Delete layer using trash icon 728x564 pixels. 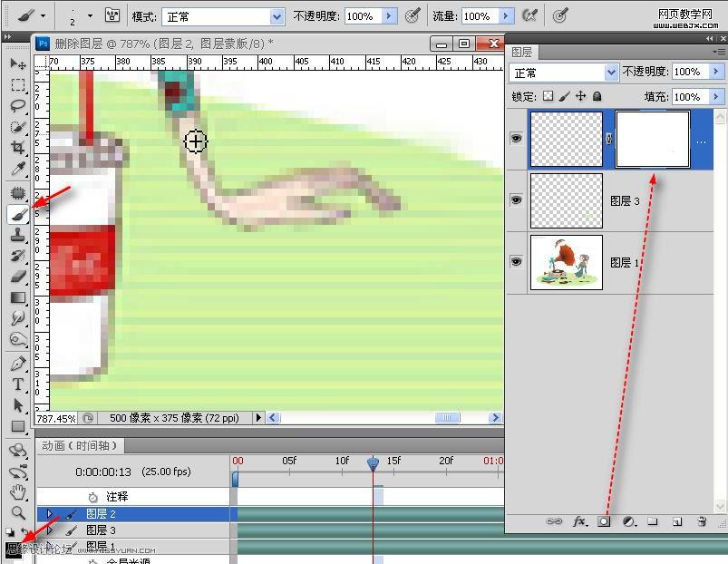(702, 521)
